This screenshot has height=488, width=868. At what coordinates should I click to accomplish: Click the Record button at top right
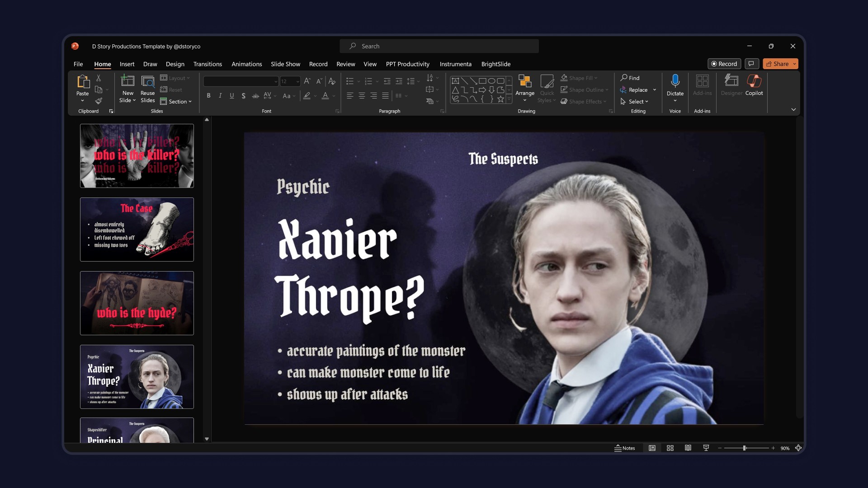pos(724,64)
